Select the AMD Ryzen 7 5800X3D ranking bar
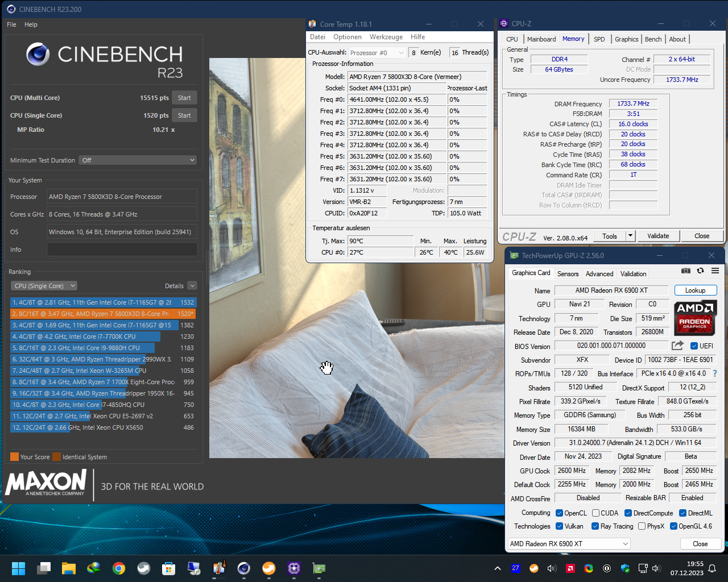The image size is (728, 582). click(x=103, y=314)
